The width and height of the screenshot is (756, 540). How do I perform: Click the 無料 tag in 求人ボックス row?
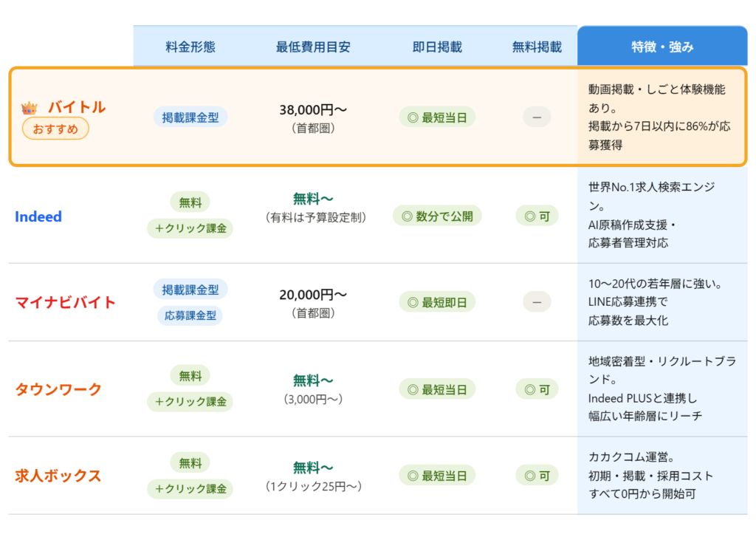pos(190,462)
